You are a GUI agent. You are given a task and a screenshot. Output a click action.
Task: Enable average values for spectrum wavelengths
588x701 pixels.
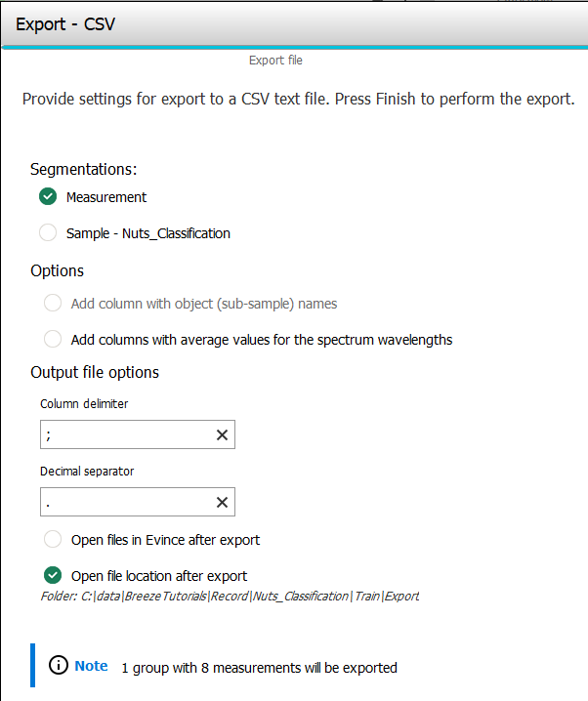click(53, 340)
